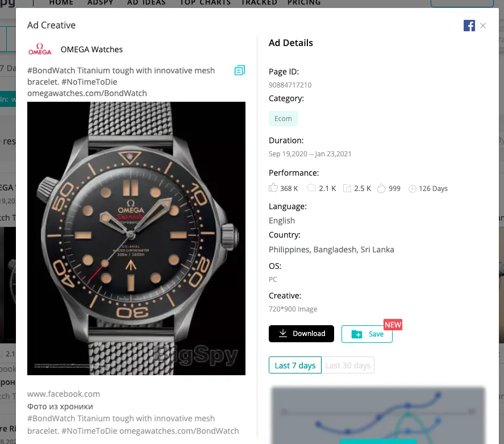Screen dimensions: 504x444
Task: Toggle the Ecom category filter tag
Action: coord(283,118)
